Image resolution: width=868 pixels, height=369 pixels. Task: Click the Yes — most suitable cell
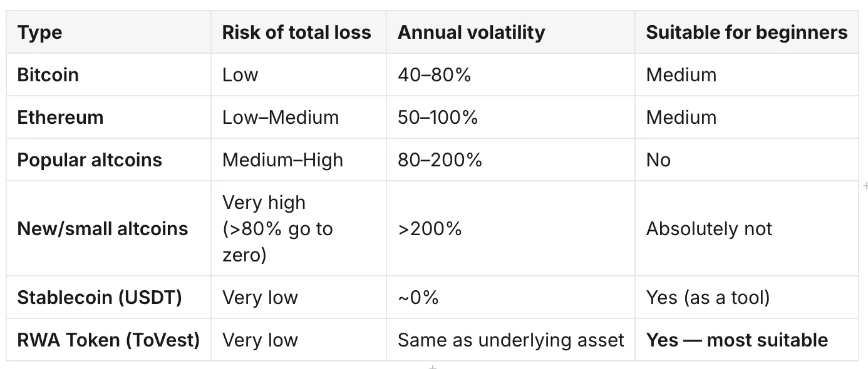tap(747, 340)
